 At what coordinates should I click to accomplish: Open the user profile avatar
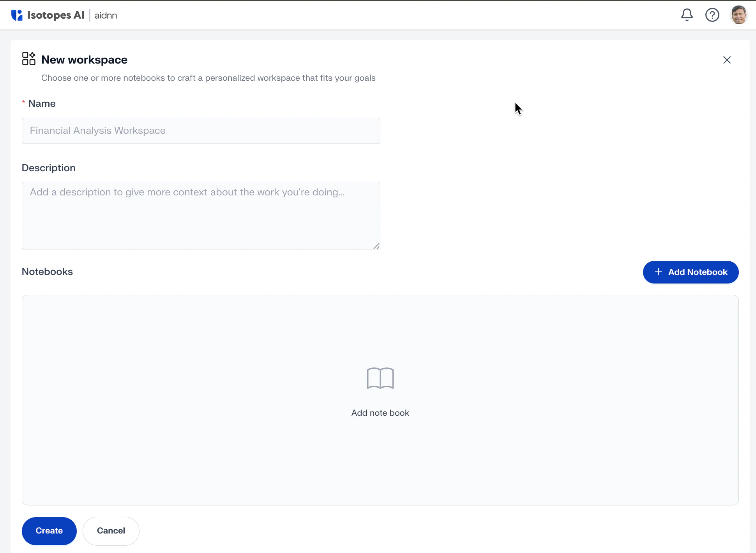[x=738, y=15]
